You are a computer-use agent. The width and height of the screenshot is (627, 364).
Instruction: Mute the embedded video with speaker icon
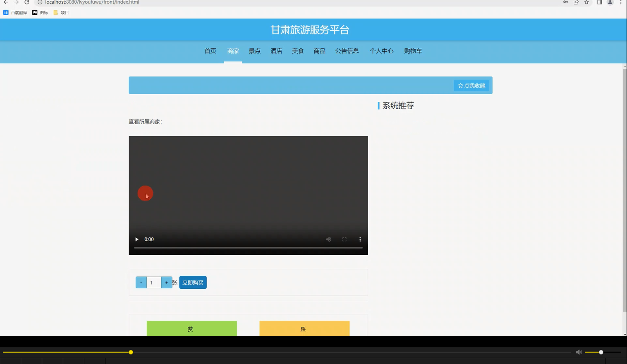pos(328,239)
